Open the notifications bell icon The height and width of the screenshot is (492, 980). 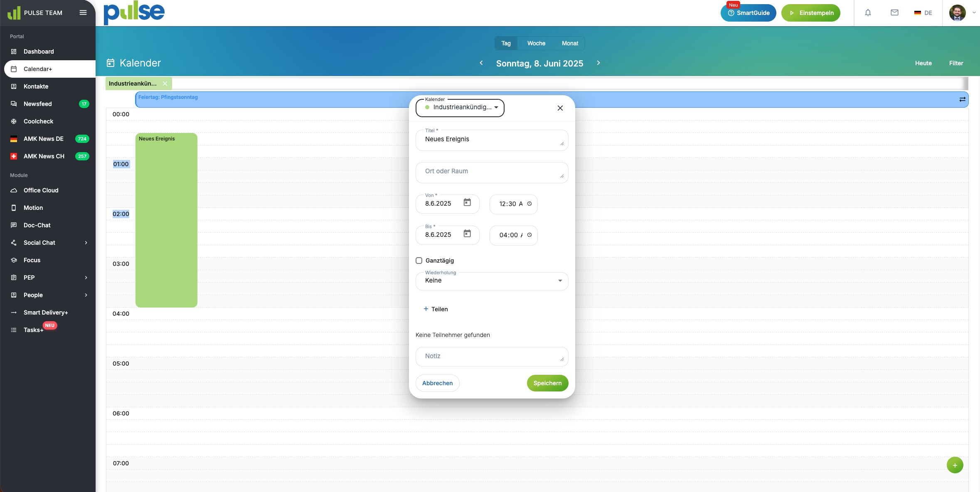pyautogui.click(x=868, y=13)
